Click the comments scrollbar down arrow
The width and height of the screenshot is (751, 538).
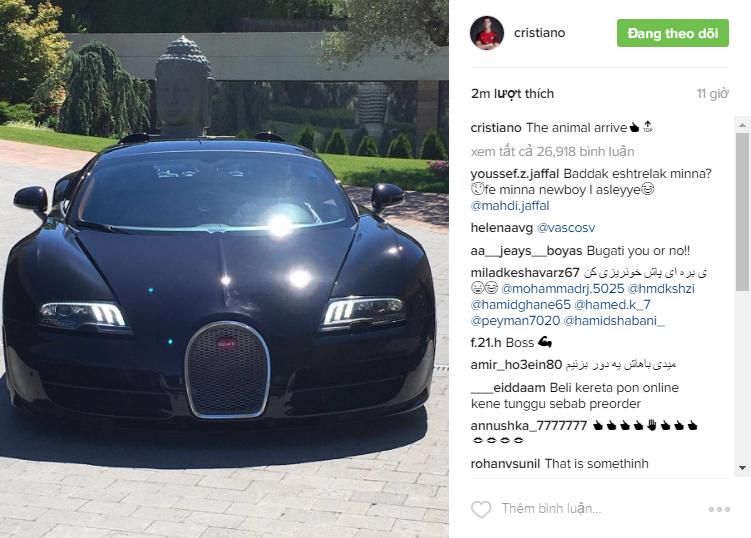coord(742,468)
